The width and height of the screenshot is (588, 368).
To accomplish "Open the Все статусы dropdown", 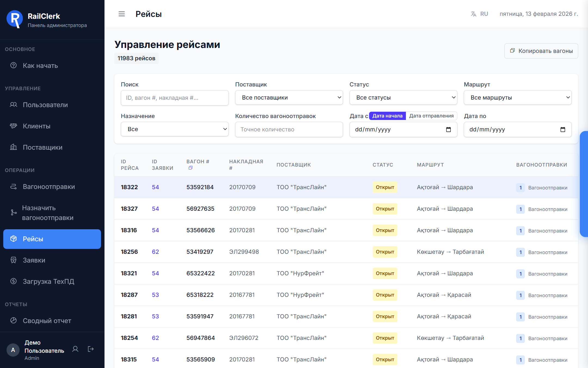I will [x=403, y=98].
